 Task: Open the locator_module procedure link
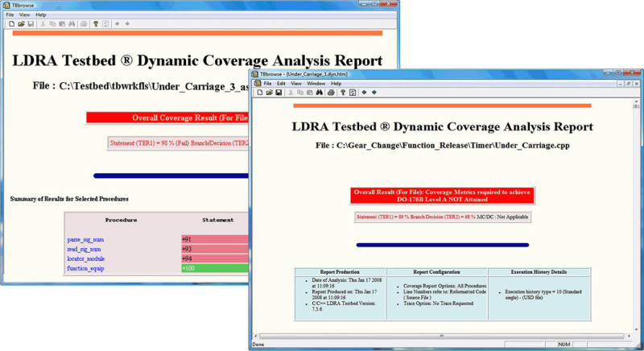(86, 258)
